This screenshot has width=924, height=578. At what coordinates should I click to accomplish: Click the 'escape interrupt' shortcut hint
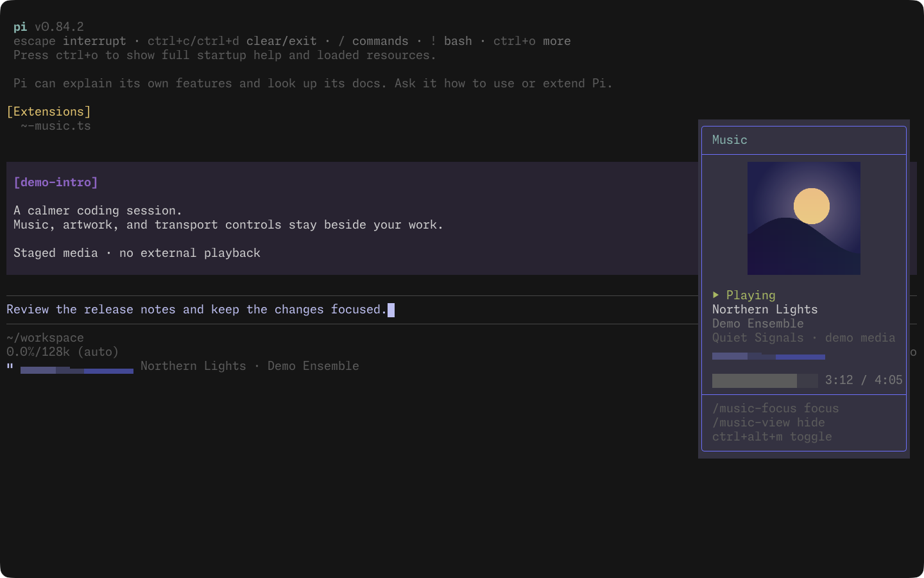click(x=70, y=41)
